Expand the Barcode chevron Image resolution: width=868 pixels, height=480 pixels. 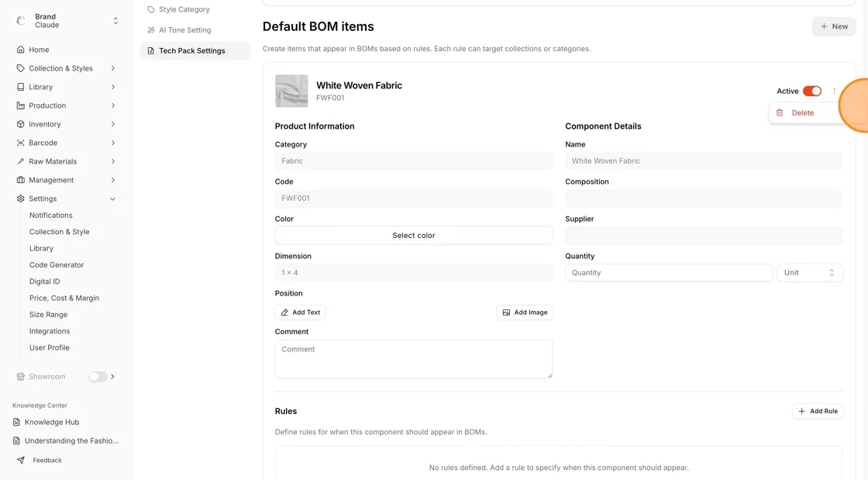click(113, 143)
